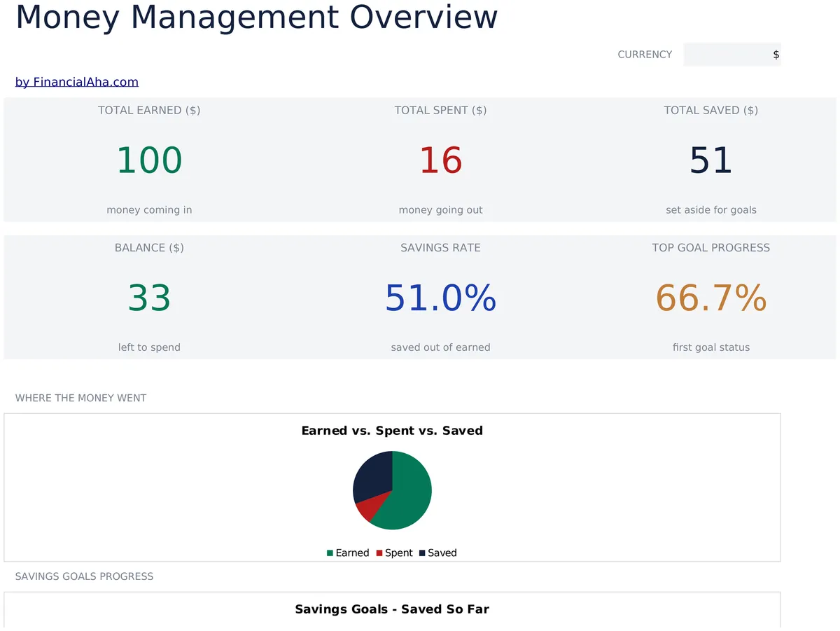Select the WHERE THE MONEY WENT heading

tap(80, 398)
